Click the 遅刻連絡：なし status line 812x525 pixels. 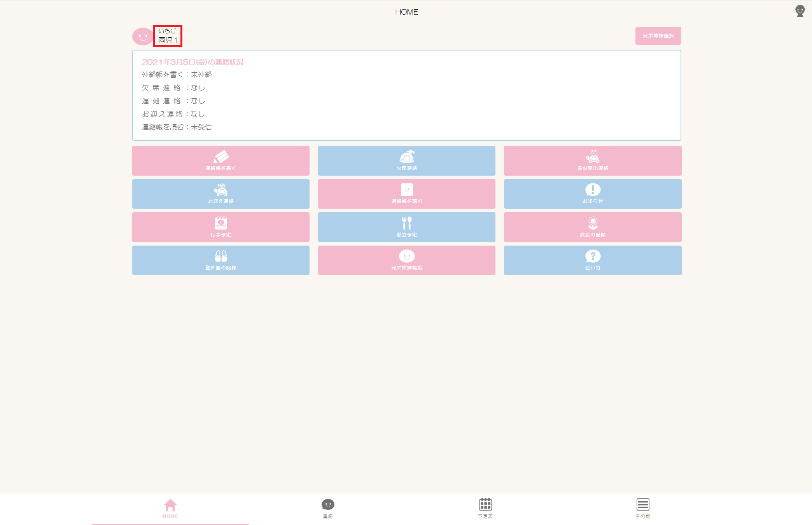click(173, 101)
